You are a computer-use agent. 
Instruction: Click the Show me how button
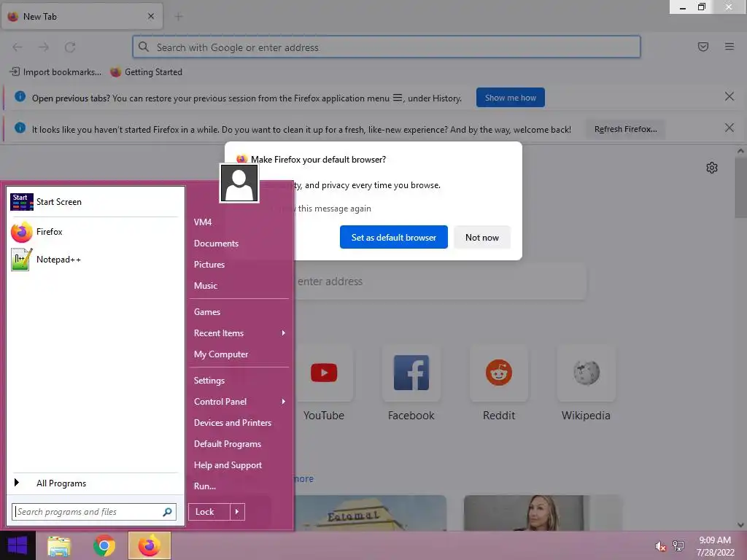(x=510, y=98)
